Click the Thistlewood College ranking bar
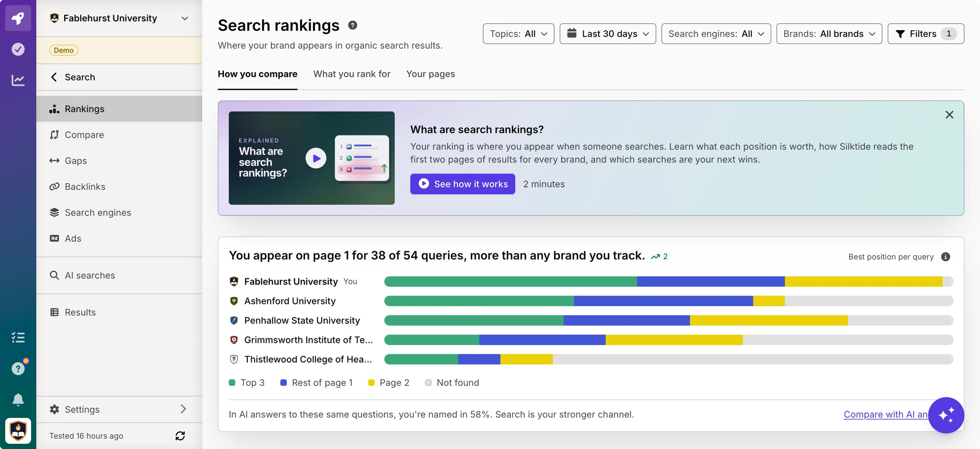Screen dimensions: 980x449 (668, 359)
